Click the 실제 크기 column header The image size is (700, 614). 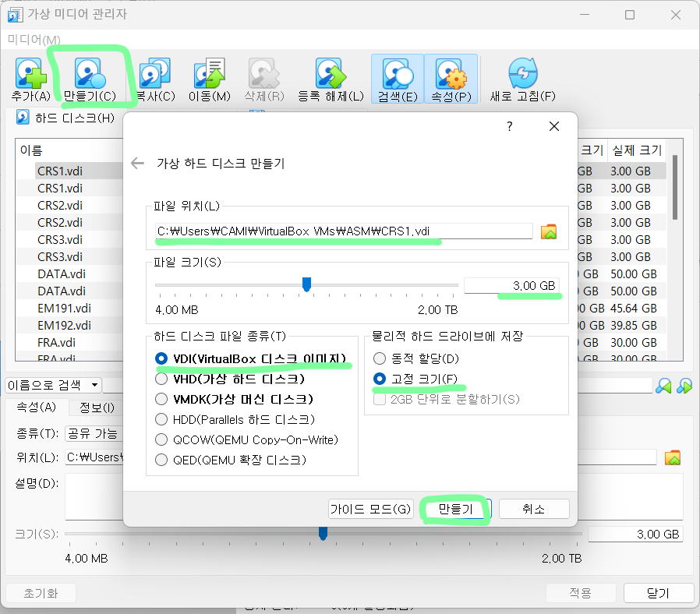coord(636,150)
